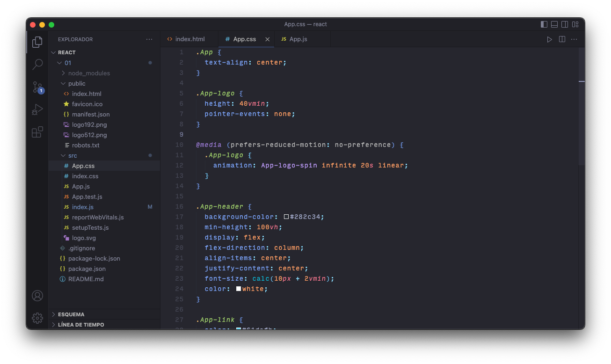Click the #282c34 color swatch

click(x=286, y=217)
